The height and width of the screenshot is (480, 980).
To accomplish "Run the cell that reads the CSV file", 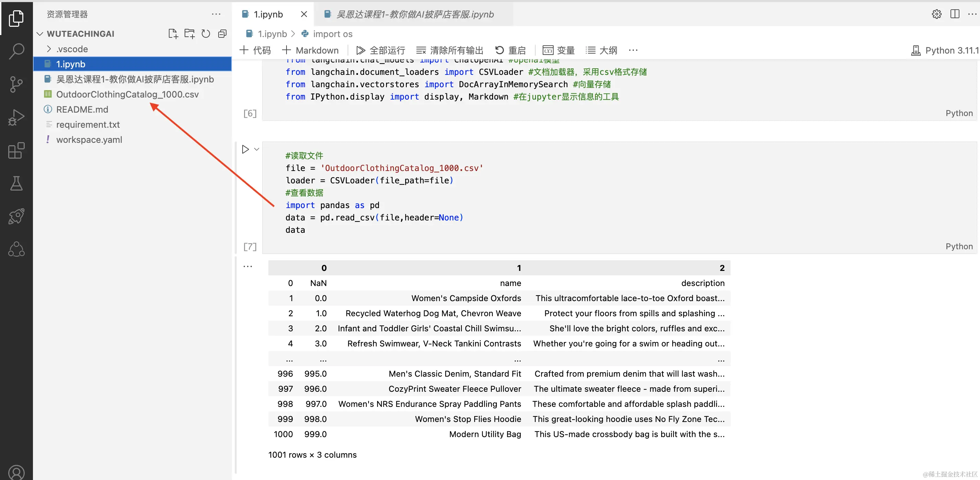I will pos(245,149).
